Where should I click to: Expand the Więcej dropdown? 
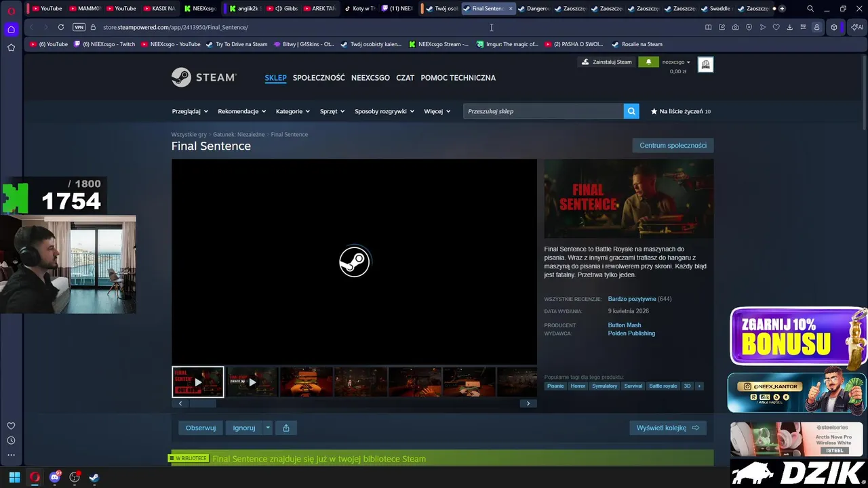pyautogui.click(x=437, y=111)
